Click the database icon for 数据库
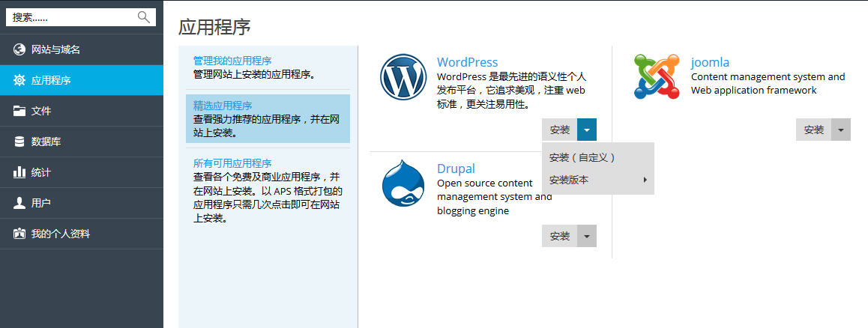The height and width of the screenshot is (328, 868). (x=19, y=142)
